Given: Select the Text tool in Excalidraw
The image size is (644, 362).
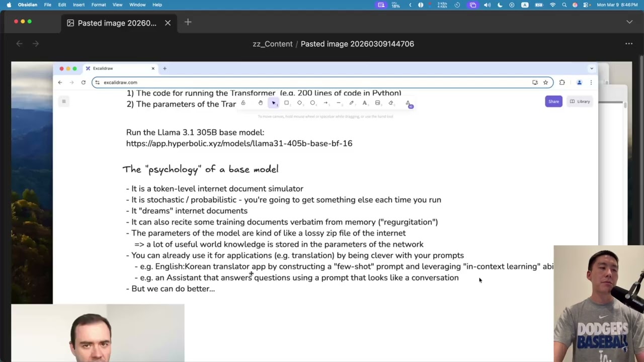Looking at the screenshot, I should (365, 103).
